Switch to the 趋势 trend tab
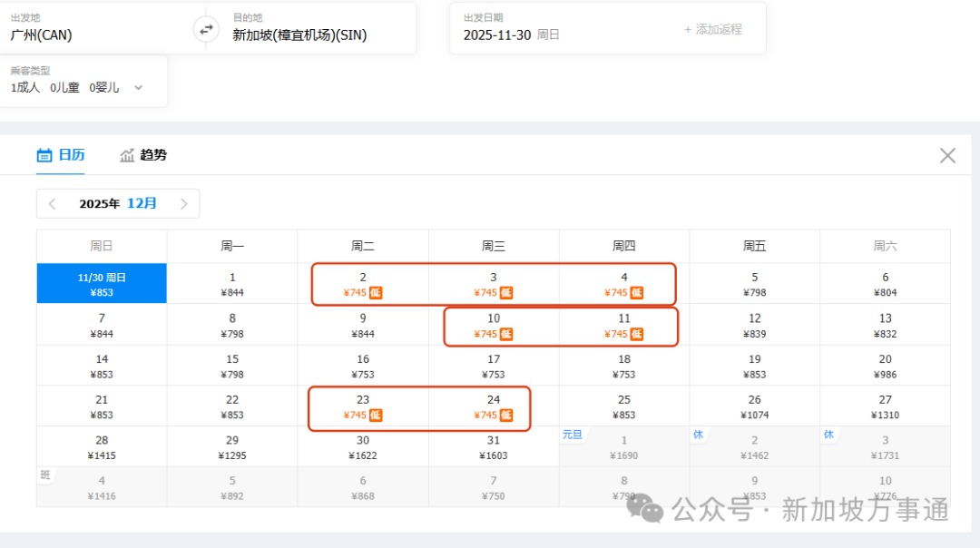980x548 pixels. pos(143,155)
